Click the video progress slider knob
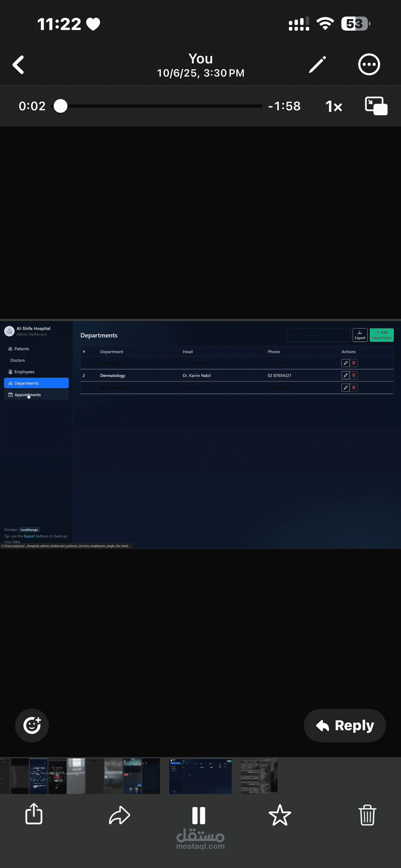The height and width of the screenshot is (868, 401). click(61, 106)
